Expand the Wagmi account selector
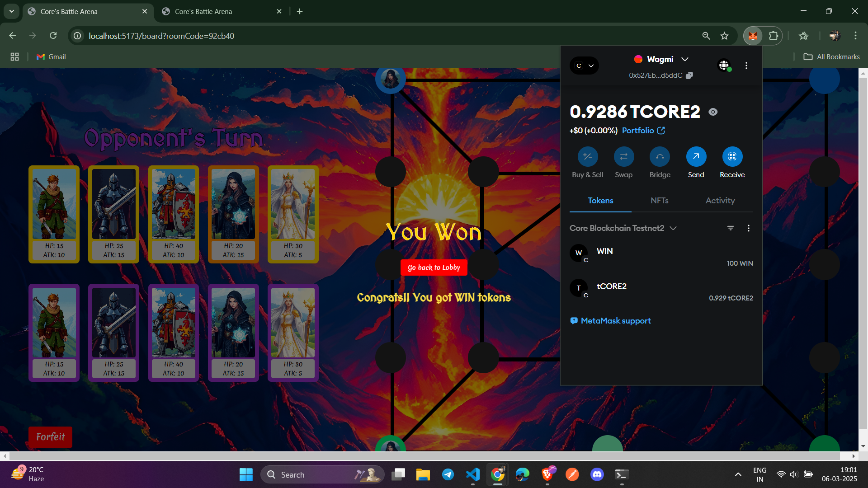Viewport: 868px width, 488px height. [660, 59]
